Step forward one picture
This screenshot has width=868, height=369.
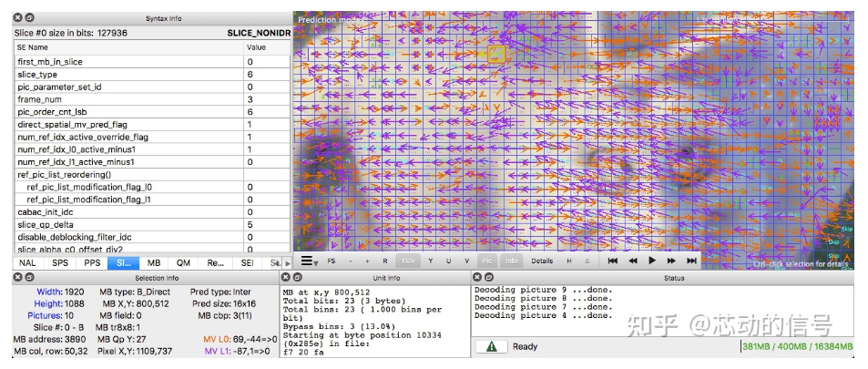point(672,261)
